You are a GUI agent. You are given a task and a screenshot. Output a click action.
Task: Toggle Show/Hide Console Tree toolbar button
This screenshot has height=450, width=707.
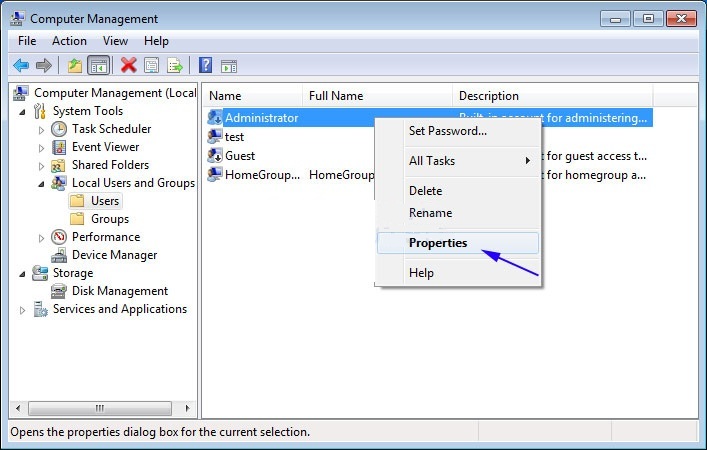point(98,66)
